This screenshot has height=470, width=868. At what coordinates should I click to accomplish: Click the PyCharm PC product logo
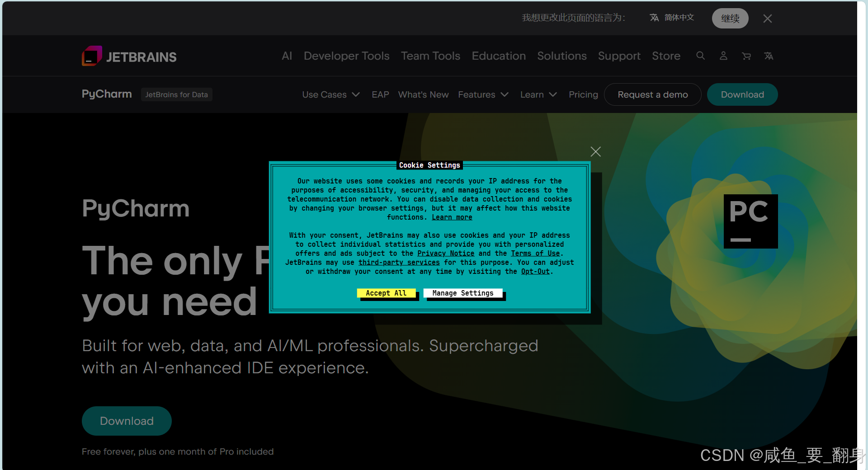pos(750,221)
